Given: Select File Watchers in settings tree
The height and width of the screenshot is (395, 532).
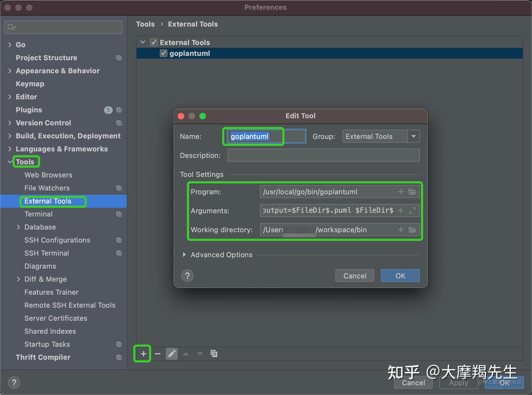Looking at the screenshot, I should click(47, 188).
